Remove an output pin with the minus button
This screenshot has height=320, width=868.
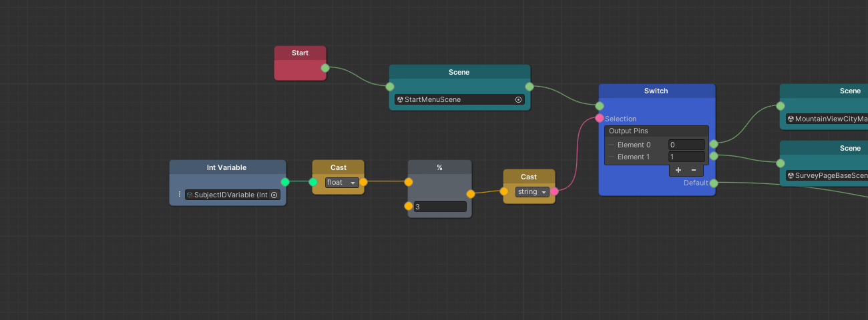tap(694, 170)
